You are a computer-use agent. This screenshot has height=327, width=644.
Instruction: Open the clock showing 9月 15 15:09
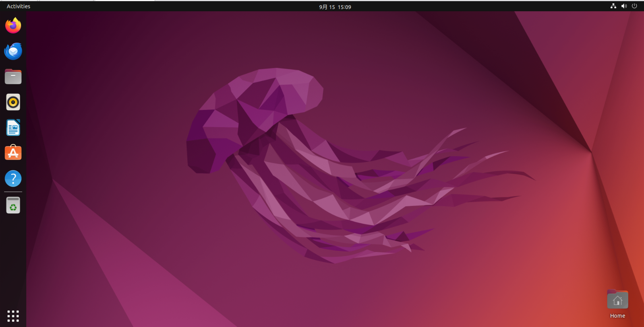[335, 7]
